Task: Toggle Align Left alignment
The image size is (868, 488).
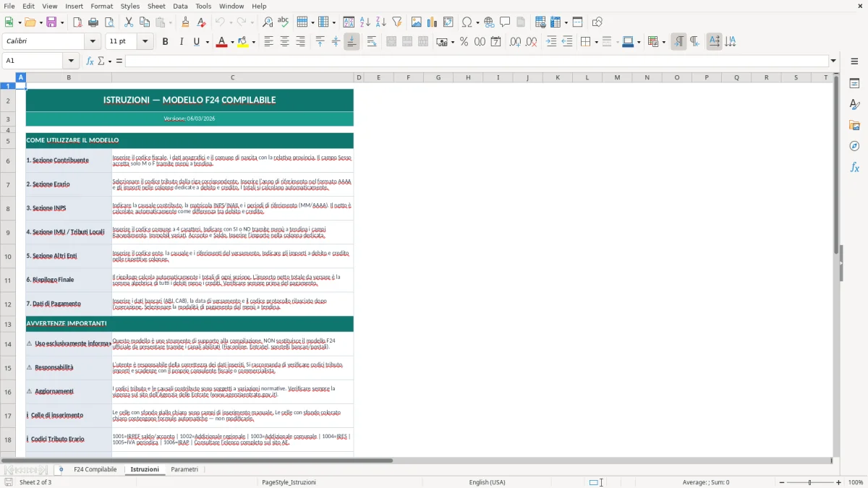Action: click(x=268, y=42)
